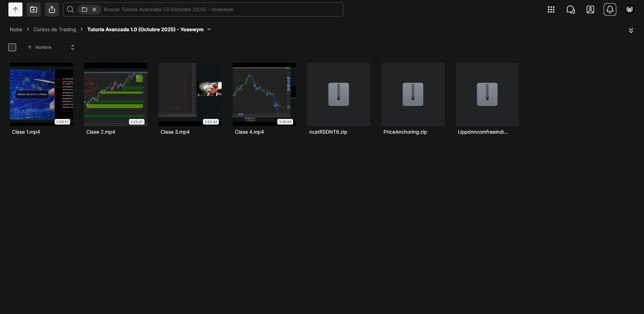
Task: Click the folder scope icon in the search bar
Action: [x=84, y=9]
